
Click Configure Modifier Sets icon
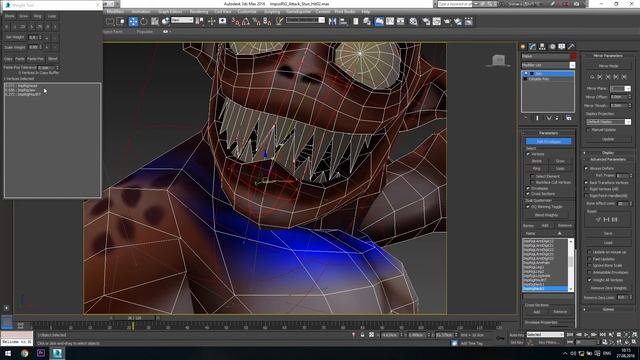pyautogui.click(x=569, y=118)
